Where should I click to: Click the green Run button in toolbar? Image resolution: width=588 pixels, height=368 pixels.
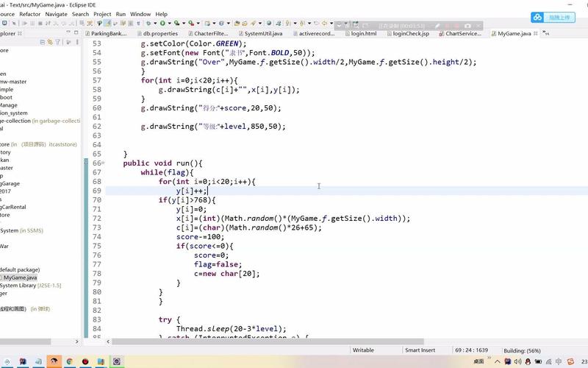pyautogui.click(x=162, y=24)
